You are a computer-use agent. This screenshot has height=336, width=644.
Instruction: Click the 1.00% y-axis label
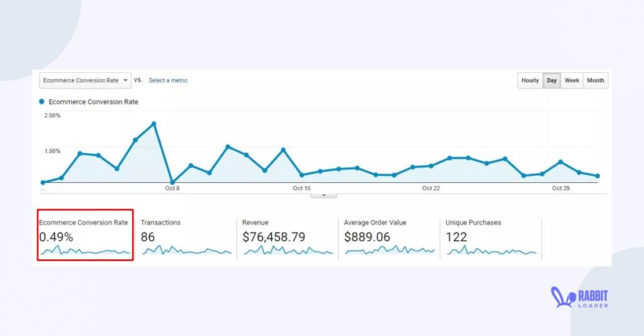click(52, 151)
